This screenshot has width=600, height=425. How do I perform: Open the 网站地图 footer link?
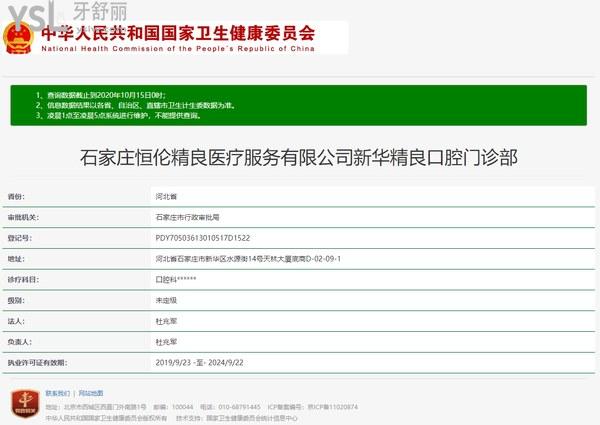point(91,393)
